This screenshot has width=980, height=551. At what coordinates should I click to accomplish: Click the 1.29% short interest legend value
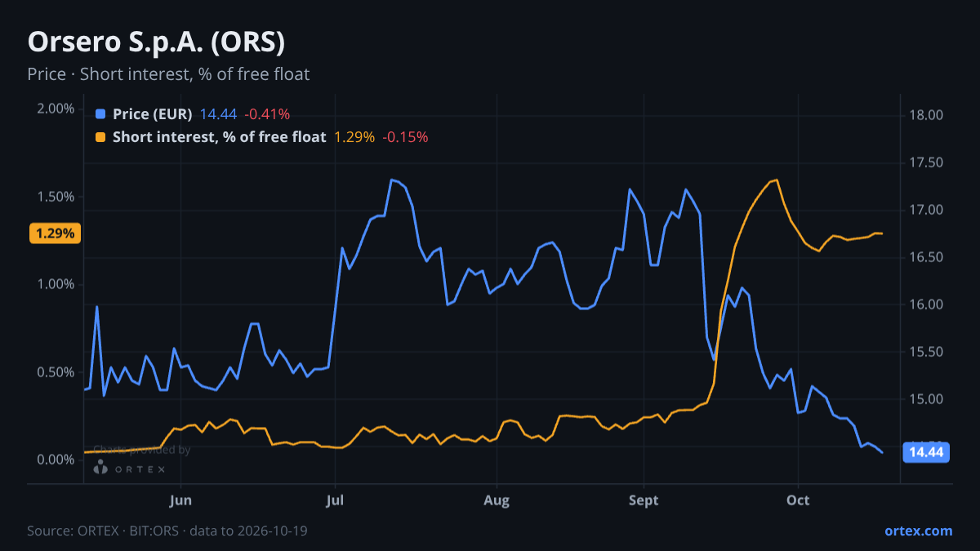[x=354, y=137]
